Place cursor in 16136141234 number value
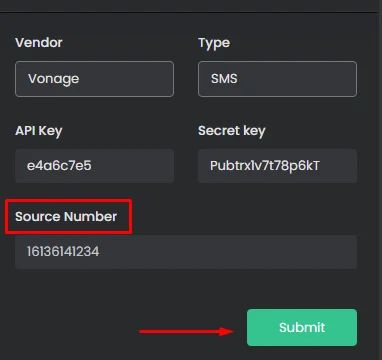Image resolution: width=382 pixels, height=360 pixels. point(63,252)
